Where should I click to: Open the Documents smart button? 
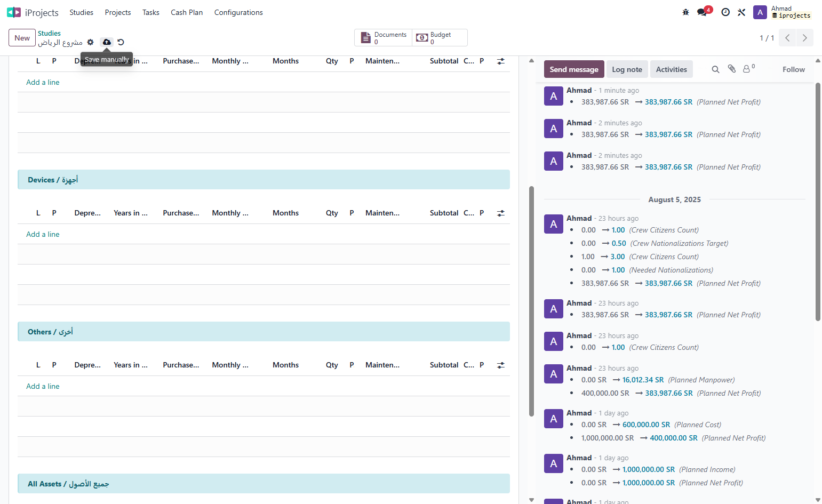pyautogui.click(x=384, y=38)
